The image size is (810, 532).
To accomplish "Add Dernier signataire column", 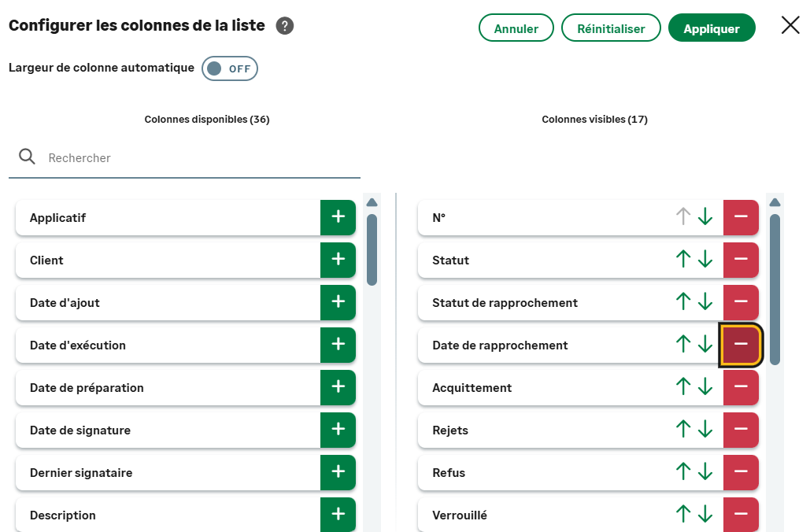I will click(x=338, y=472).
